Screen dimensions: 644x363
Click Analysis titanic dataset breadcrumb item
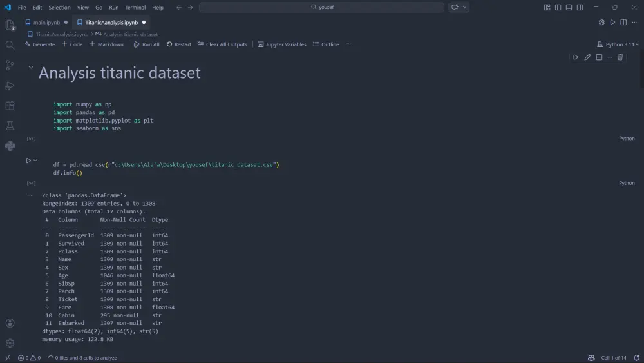click(x=131, y=35)
